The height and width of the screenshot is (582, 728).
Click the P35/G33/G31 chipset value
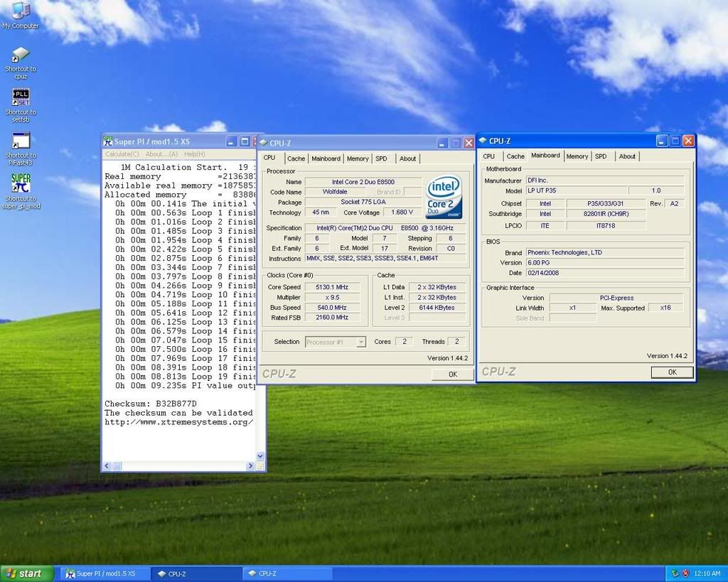[606, 203]
